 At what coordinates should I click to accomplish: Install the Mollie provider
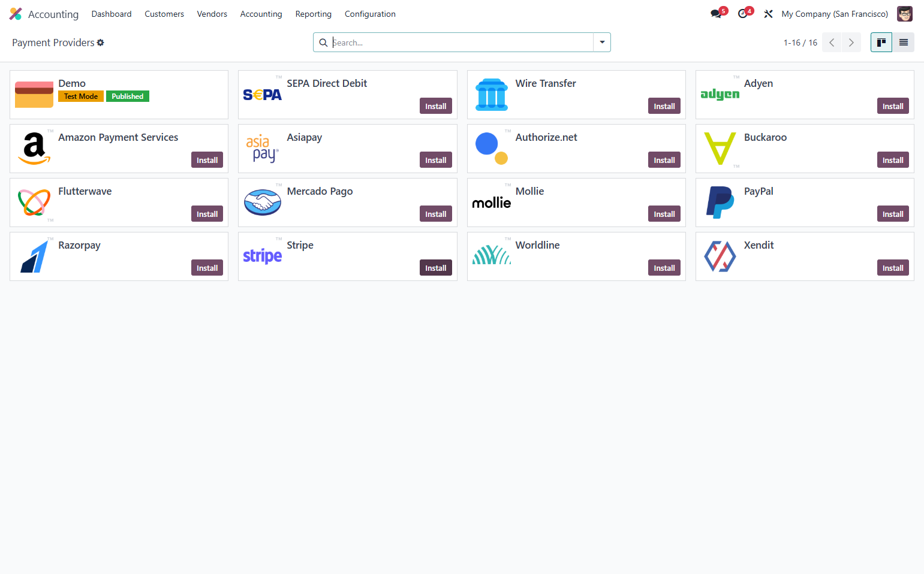664,214
